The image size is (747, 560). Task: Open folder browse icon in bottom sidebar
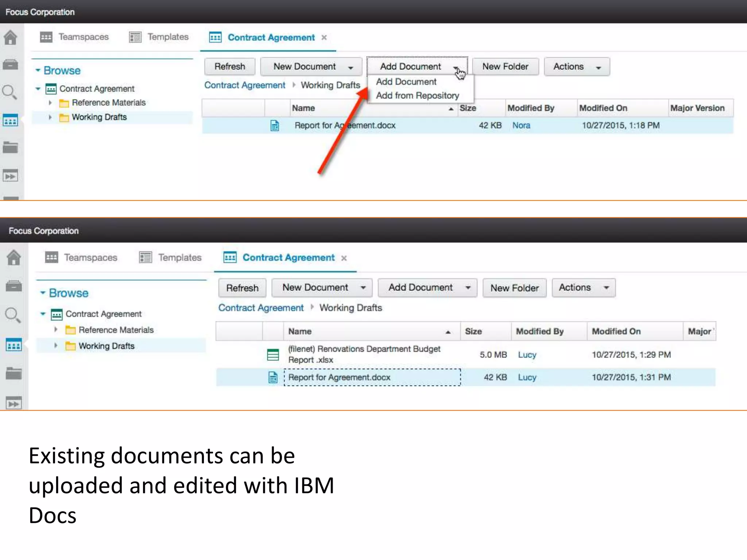point(14,373)
